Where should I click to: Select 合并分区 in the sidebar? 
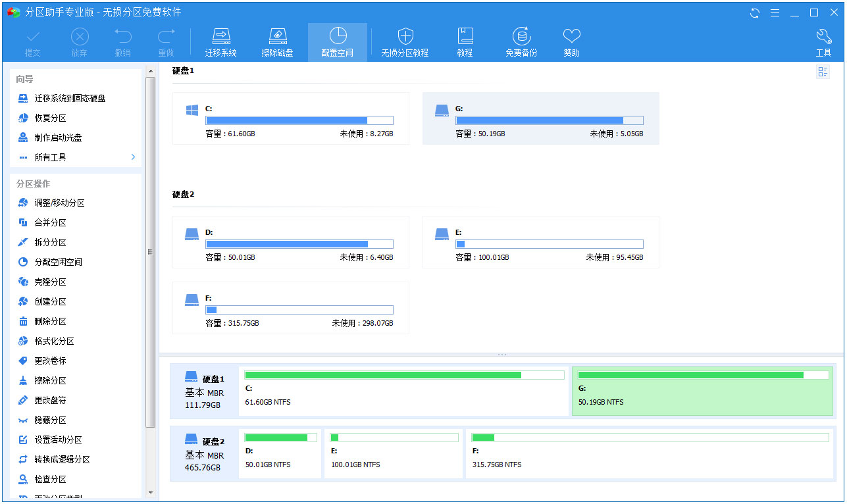(50, 223)
